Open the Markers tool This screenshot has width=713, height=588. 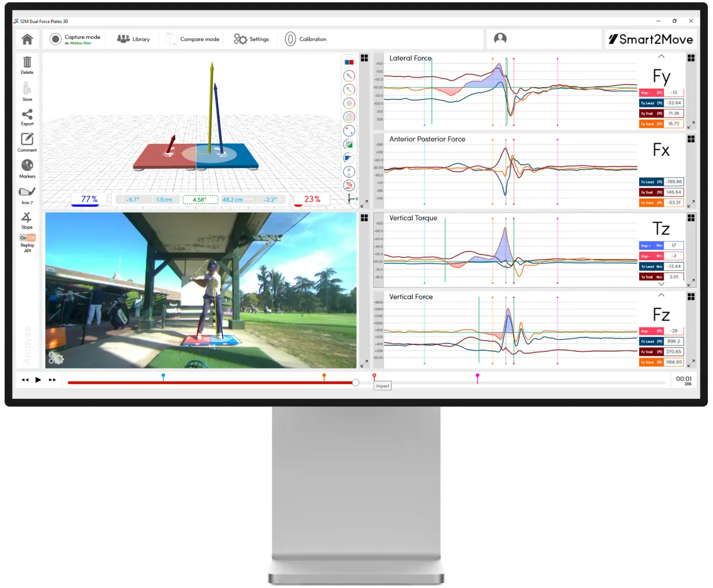pyautogui.click(x=27, y=166)
